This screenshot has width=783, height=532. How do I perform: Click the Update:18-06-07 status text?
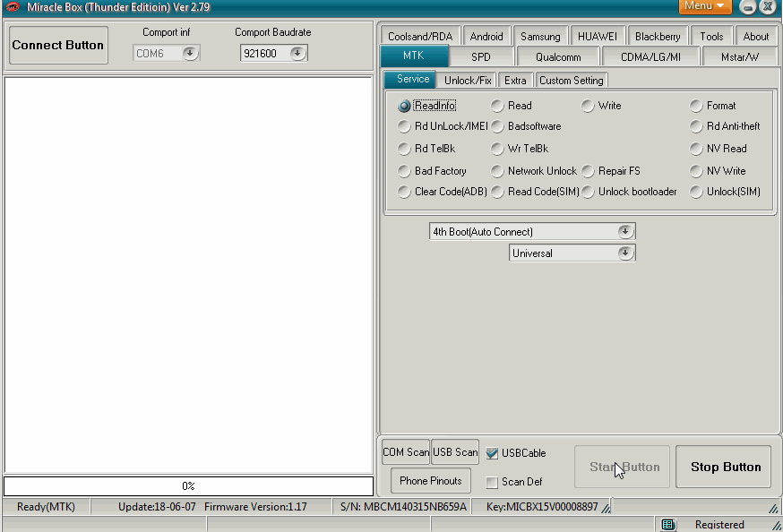pos(157,507)
